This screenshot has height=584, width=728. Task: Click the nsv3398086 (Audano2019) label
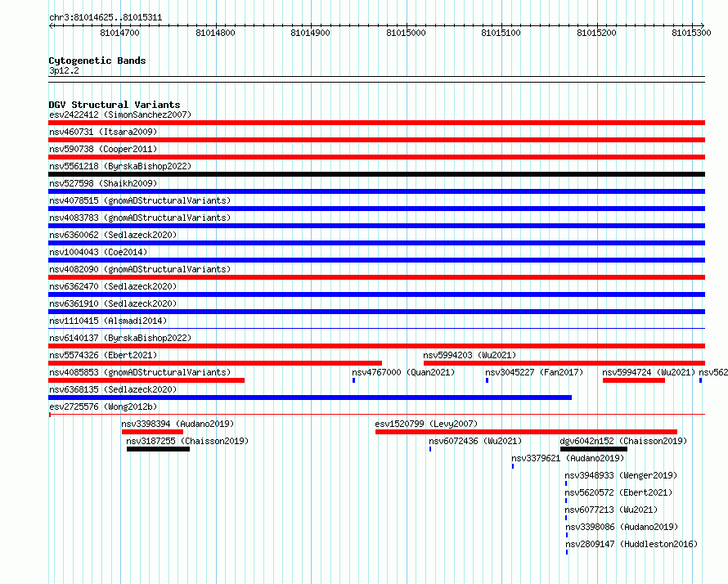[622, 527]
